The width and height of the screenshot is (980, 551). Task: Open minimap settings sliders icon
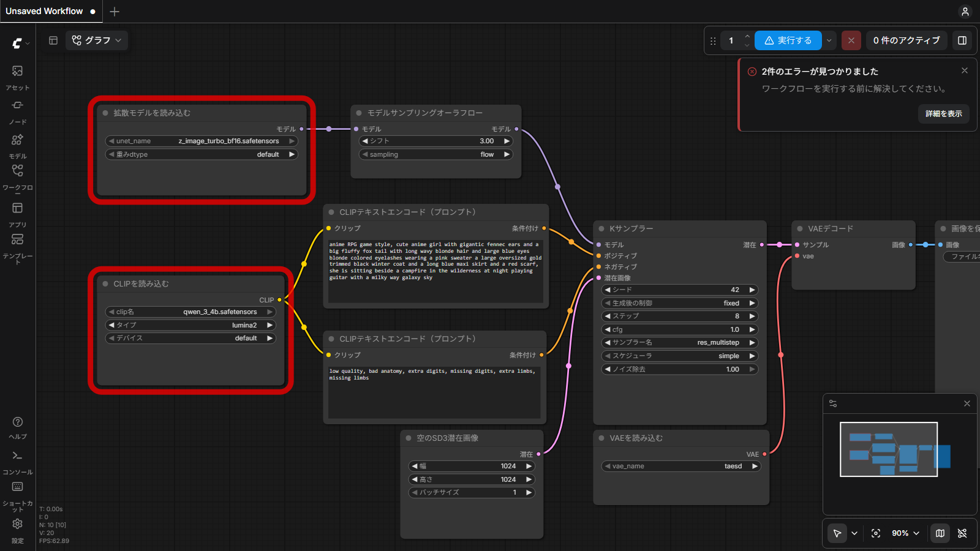(833, 403)
